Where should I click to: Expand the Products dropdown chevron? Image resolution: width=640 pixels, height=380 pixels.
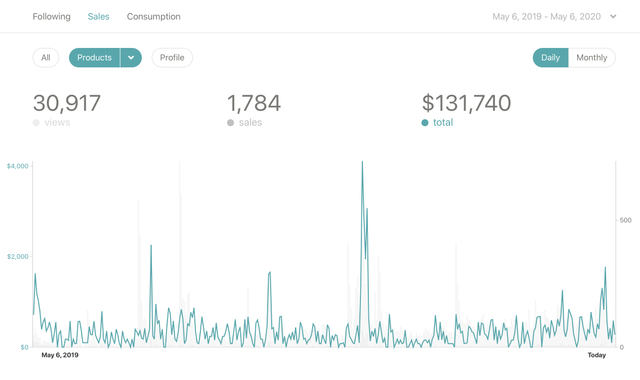pyautogui.click(x=131, y=58)
